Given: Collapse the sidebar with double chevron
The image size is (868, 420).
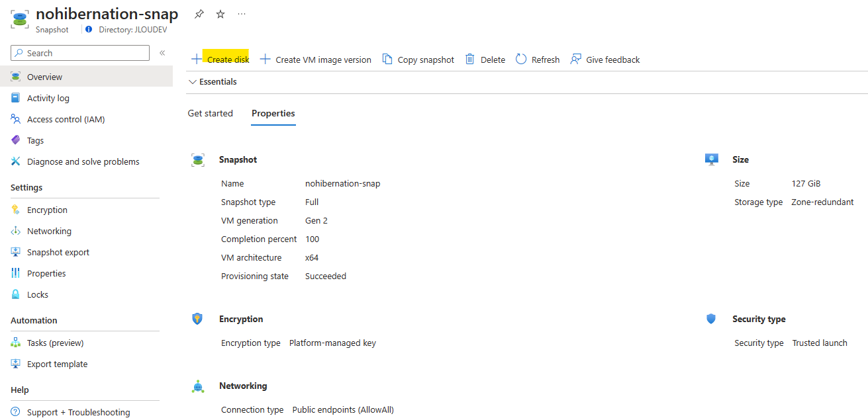Looking at the screenshot, I should 162,53.
